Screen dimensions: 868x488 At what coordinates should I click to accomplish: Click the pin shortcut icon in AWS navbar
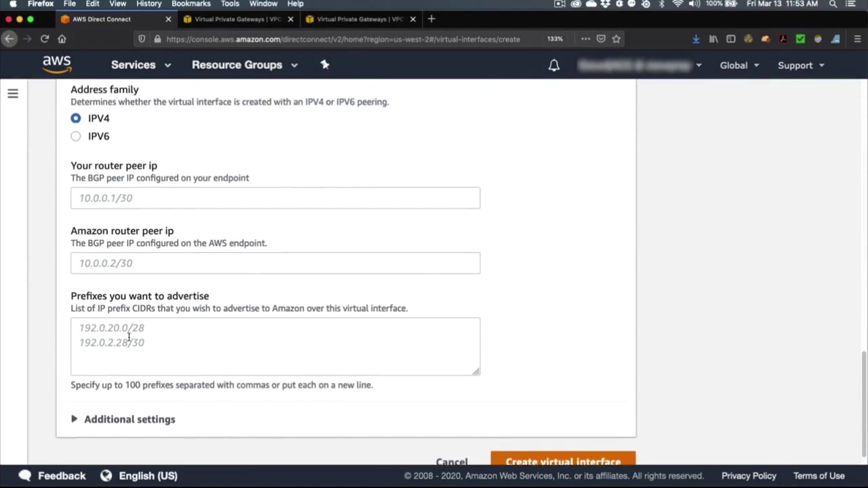325,64
